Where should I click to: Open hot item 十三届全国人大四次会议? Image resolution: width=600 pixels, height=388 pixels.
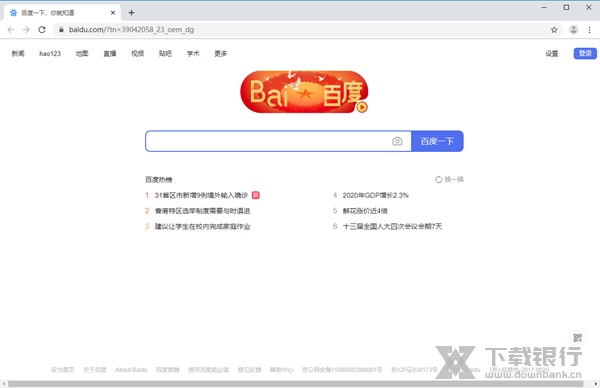coord(392,227)
